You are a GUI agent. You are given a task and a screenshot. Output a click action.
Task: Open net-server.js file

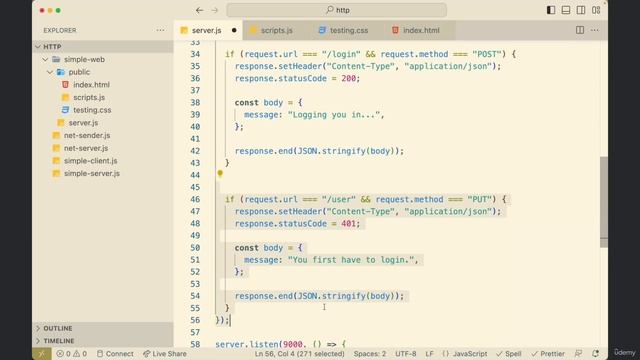[86, 148]
